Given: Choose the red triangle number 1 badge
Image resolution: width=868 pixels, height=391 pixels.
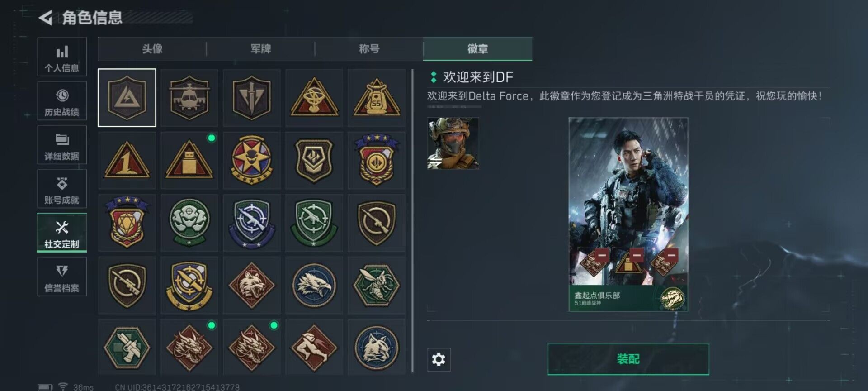Looking at the screenshot, I should 127,160.
